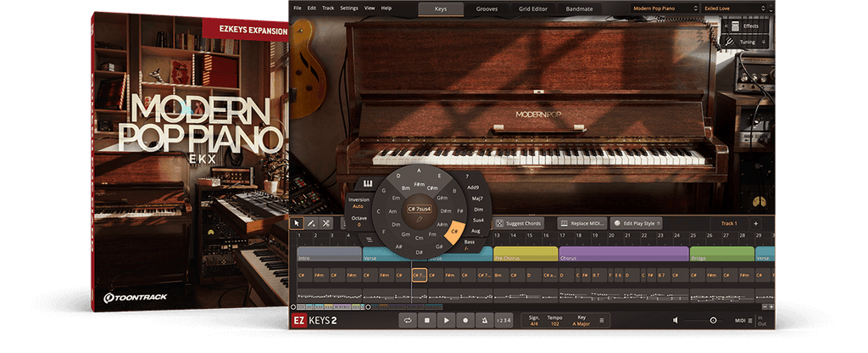Zoom in timeline with plus icon
The height and width of the screenshot is (353, 868).
771,306
